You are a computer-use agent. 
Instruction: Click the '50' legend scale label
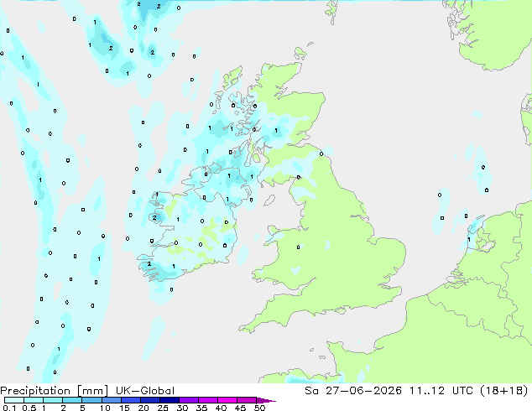pyautogui.click(x=260, y=408)
